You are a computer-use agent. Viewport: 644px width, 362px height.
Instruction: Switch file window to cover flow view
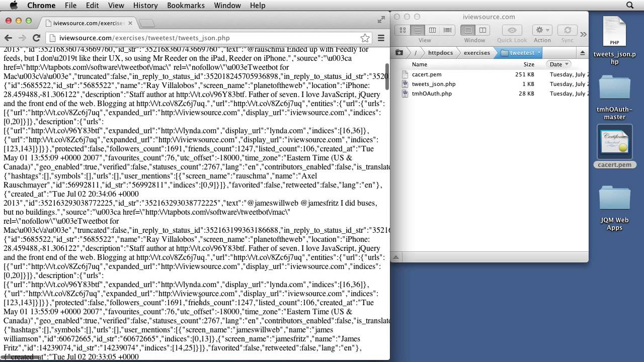point(447,30)
